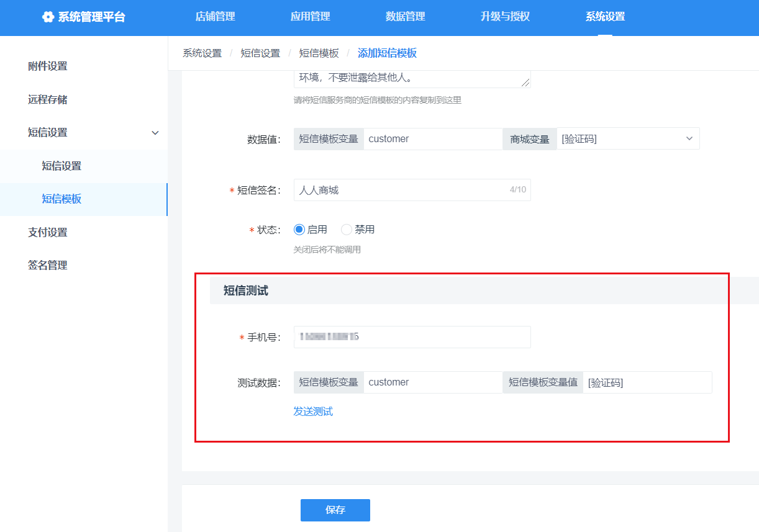Open the 店铺管理 top menu
The width and height of the screenshot is (759, 532).
216,17
